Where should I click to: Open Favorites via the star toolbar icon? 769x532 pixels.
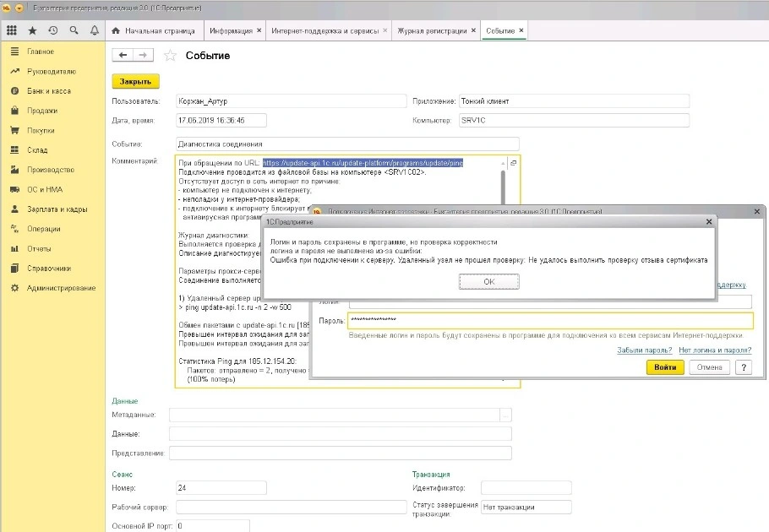coord(32,30)
